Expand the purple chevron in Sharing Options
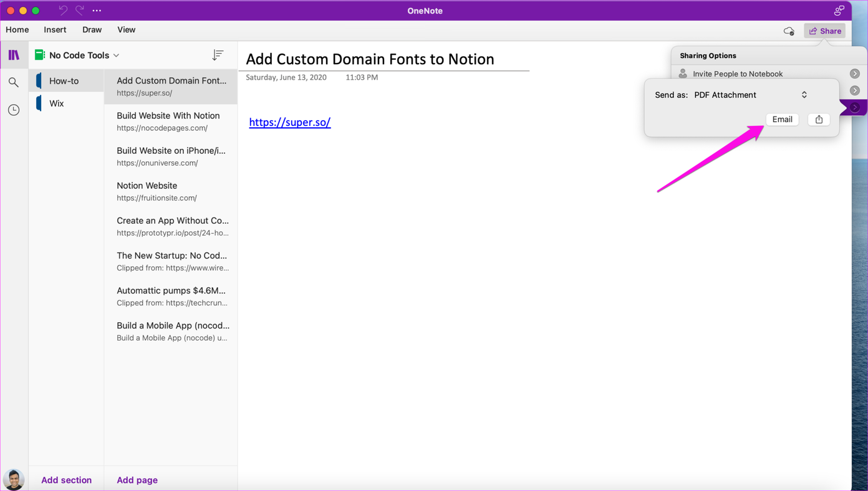The width and height of the screenshot is (868, 491). point(854,107)
